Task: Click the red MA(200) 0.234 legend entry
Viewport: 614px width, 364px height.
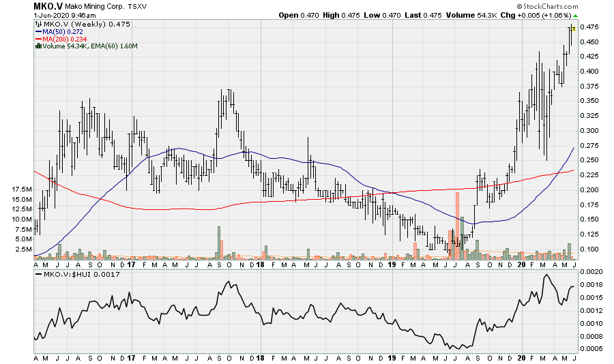Action: tap(61, 39)
